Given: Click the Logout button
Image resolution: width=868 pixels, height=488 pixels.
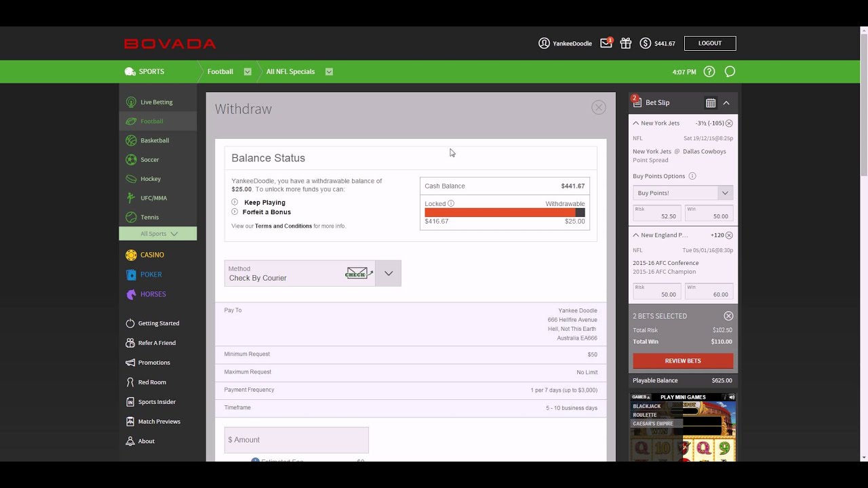Looking at the screenshot, I should coord(710,43).
